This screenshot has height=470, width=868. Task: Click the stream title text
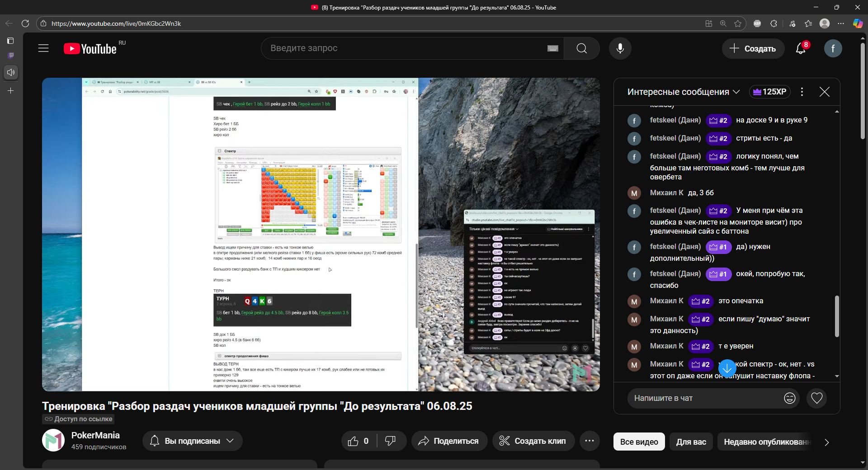click(x=257, y=406)
